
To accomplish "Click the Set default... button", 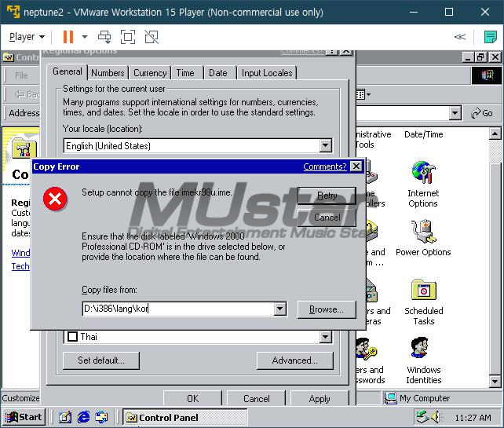I will tap(101, 360).
